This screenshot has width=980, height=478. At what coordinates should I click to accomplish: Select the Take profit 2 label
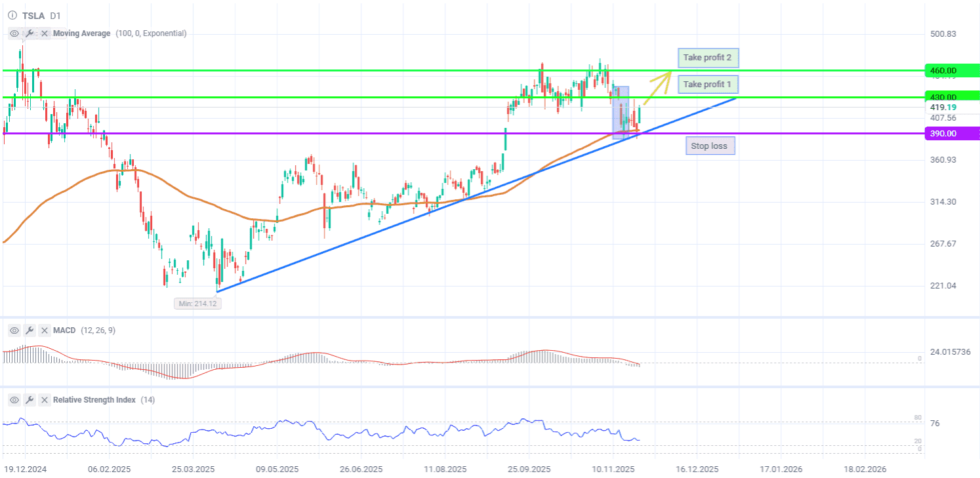tap(708, 58)
